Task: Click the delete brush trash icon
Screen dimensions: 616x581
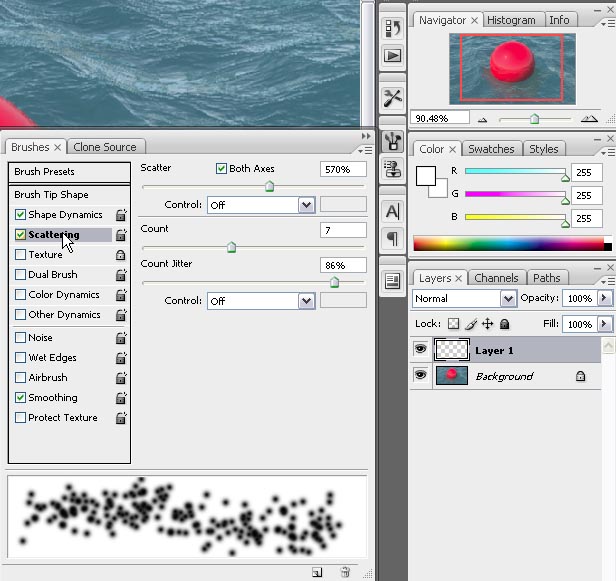Action: 345,572
